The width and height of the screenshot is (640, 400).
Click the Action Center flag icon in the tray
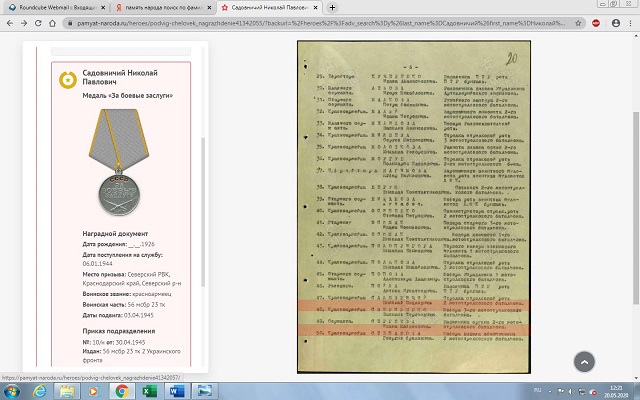[562, 392]
